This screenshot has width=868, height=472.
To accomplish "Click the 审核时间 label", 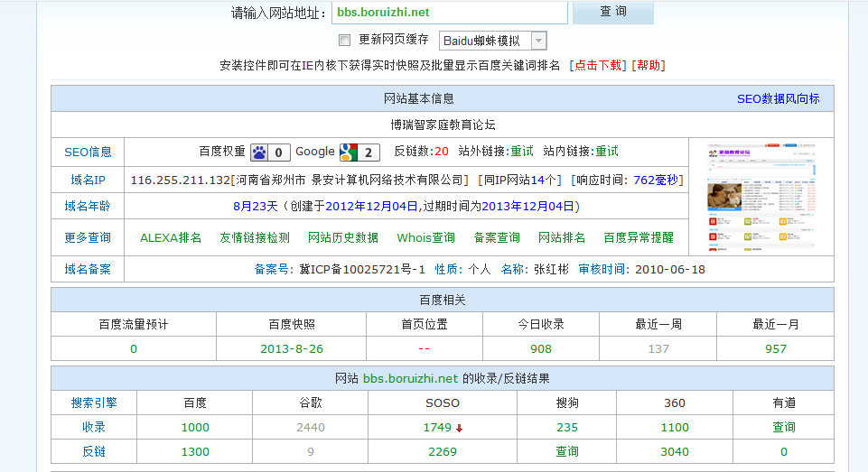I will [x=604, y=270].
